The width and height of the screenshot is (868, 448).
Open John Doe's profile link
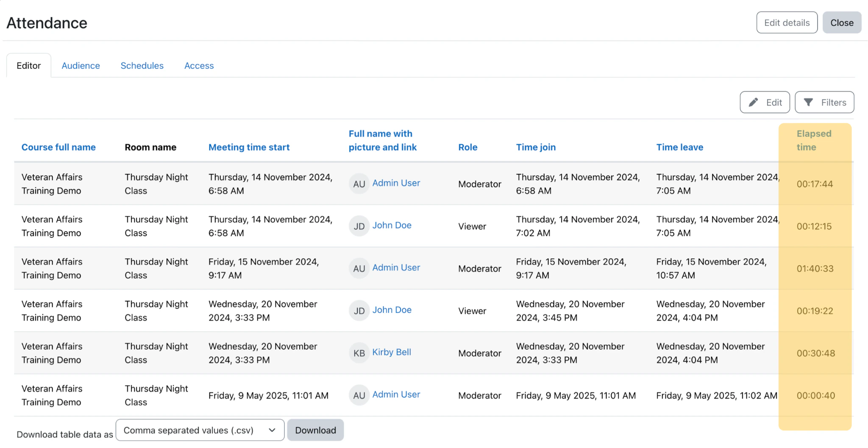[x=392, y=225]
